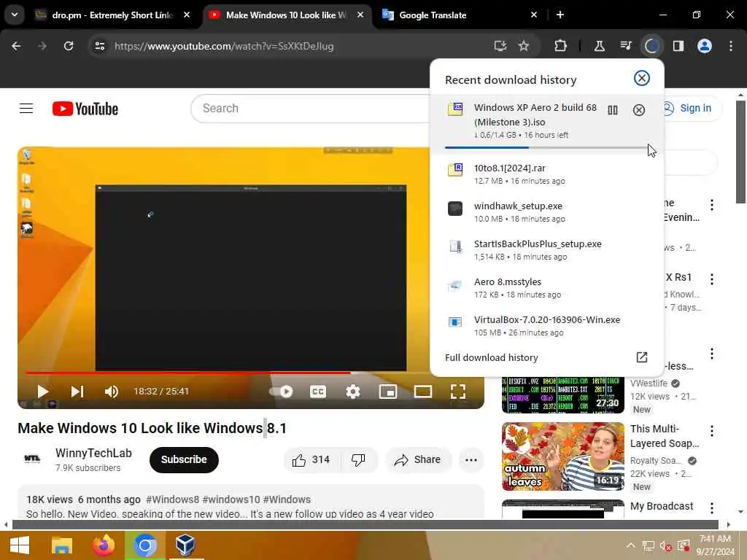The height and width of the screenshot is (560, 747).
Task: Click the VirtualBox installer file icon
Action: click(x=455, y=322)
